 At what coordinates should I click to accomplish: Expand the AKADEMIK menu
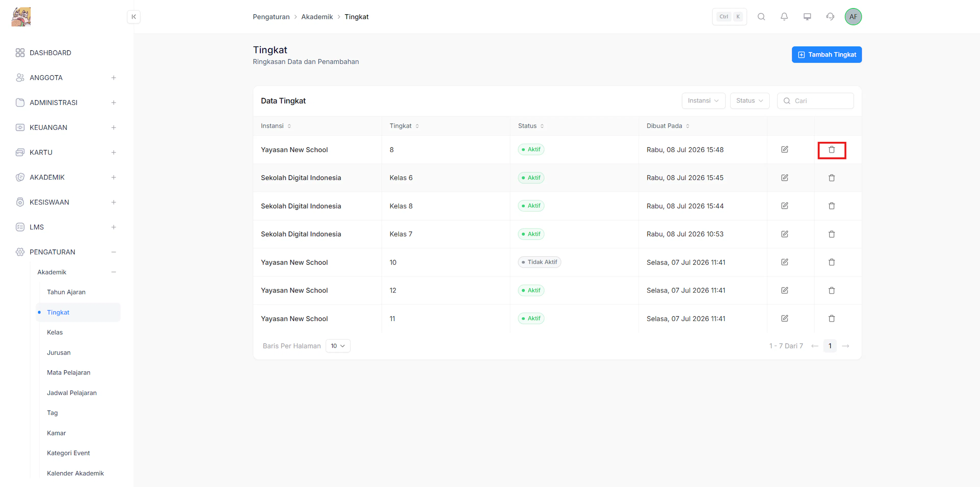click(113, 177)
